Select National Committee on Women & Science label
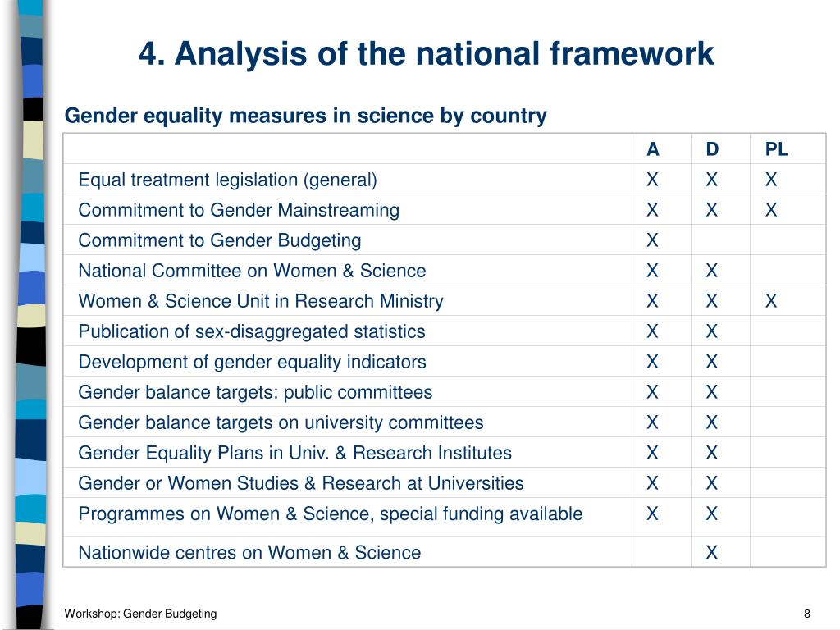Viewport: 840px width, 630px height. pos(253,271)
